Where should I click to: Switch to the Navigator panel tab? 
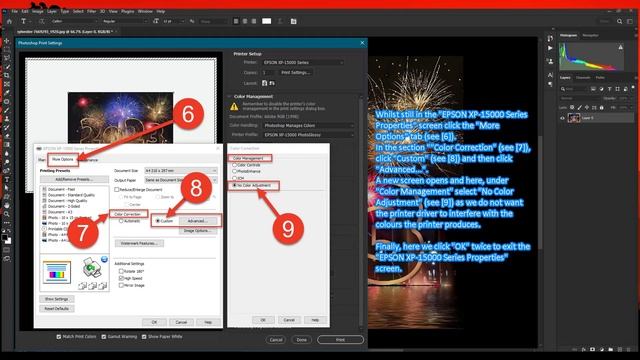[x=590, y=36]
